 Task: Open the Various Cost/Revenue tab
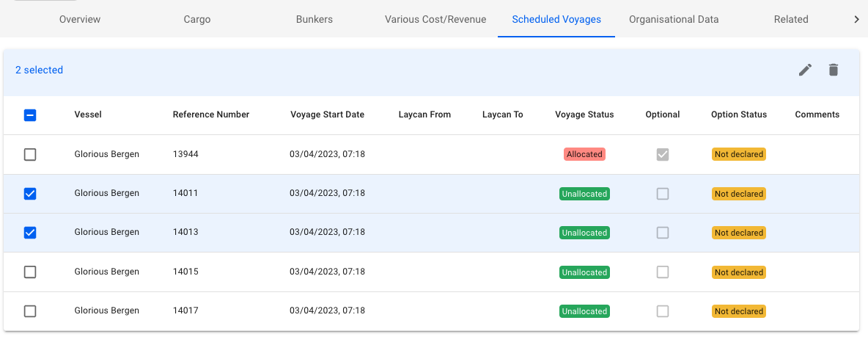coord(435,19)
